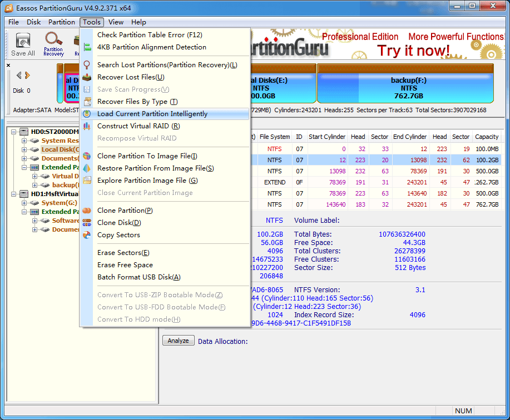Collapse the HD0:ST2000DM disk node
The image size is (510, 420).
coord(13,132)
